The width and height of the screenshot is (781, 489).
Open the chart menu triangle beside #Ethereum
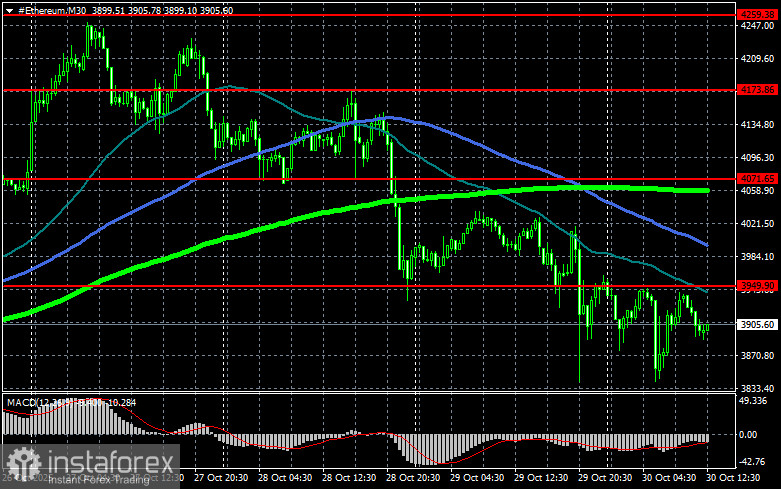coord(9,10)
